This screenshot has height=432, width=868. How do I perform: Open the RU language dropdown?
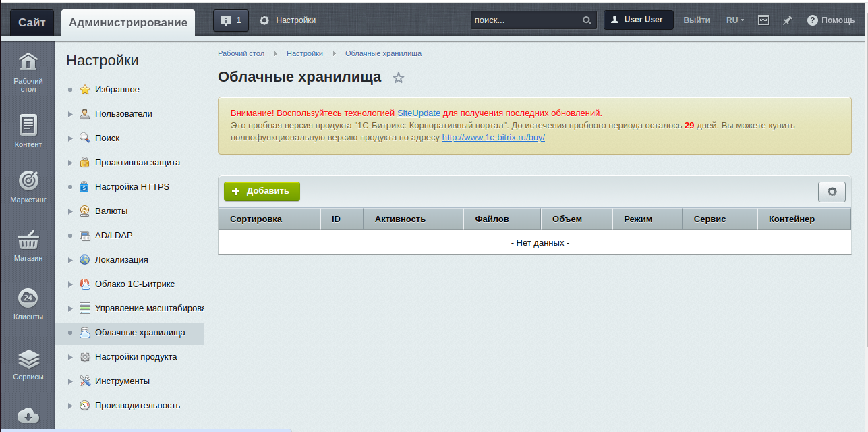(735, 20)
